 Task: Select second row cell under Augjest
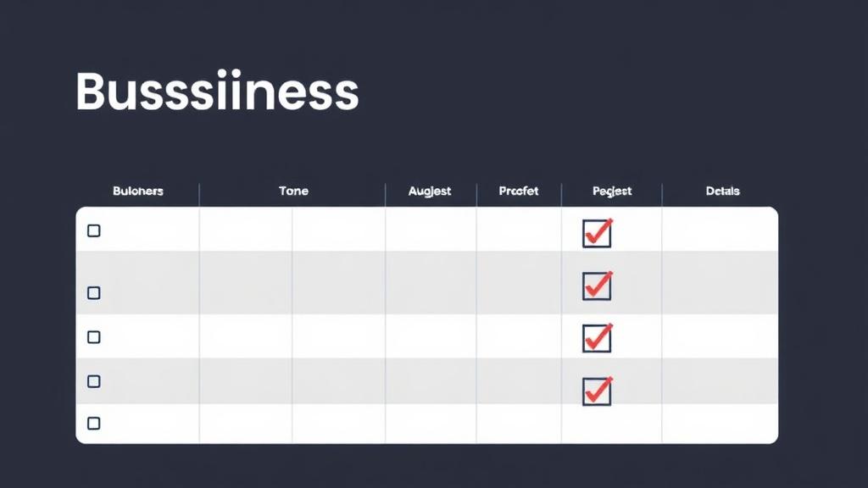[431, 283]
